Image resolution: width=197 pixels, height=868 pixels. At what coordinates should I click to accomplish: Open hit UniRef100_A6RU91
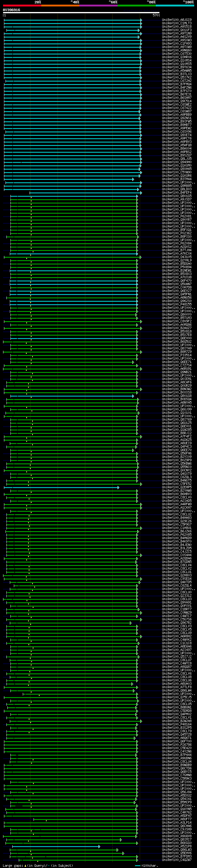[177, 369]
